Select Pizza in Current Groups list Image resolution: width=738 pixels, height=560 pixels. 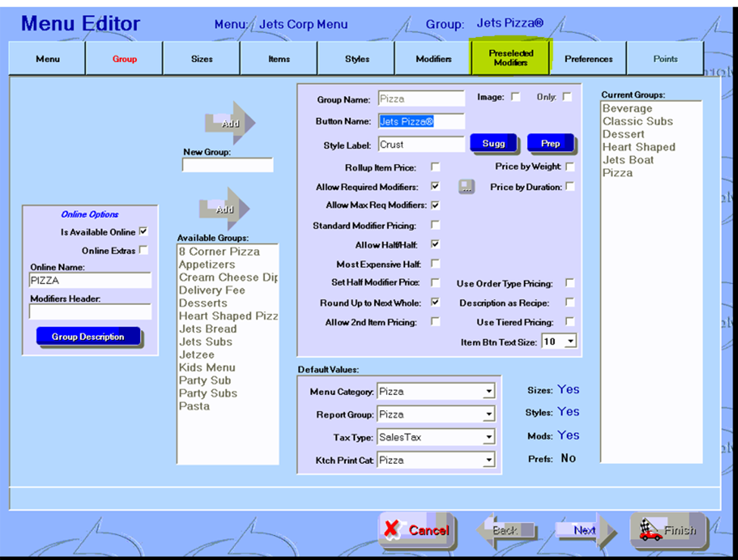click(618, 173)
